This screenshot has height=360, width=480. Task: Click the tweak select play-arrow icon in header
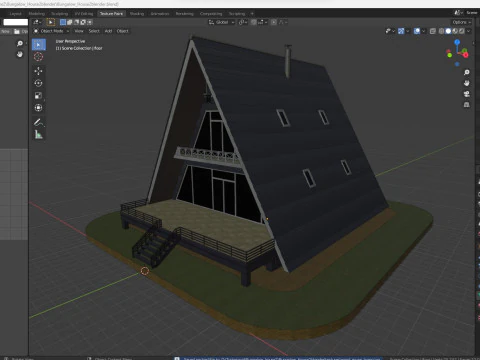50,22
